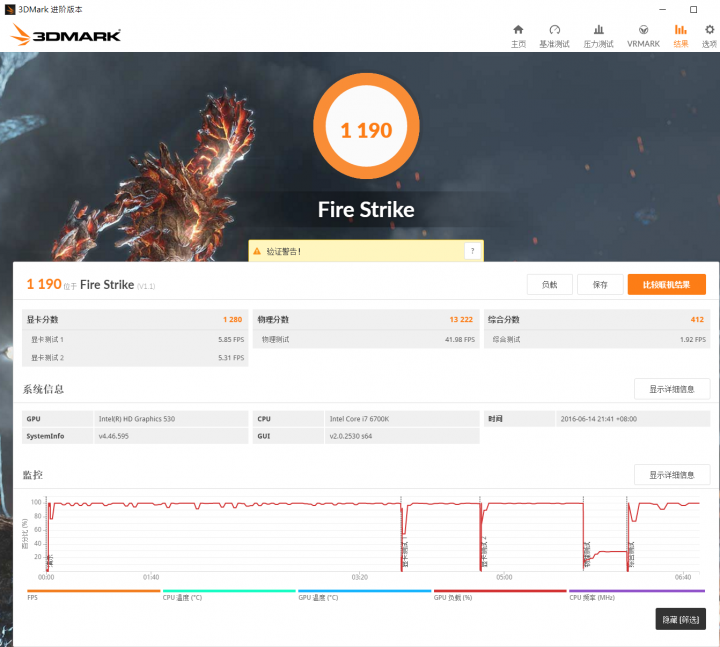
Task: Click the 03:20 mark on the chart axis
Action: click(360, 577)
